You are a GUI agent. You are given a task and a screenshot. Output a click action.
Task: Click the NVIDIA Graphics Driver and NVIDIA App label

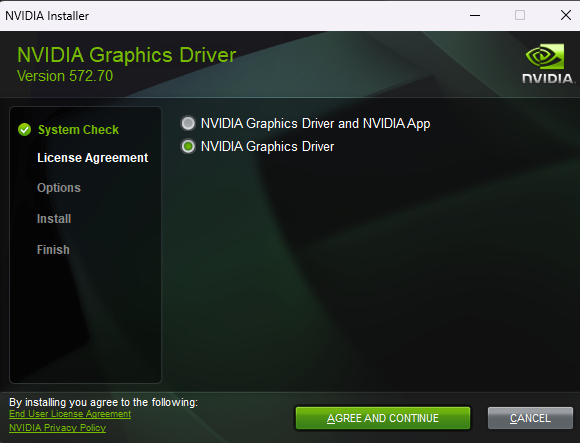point(315,124)
